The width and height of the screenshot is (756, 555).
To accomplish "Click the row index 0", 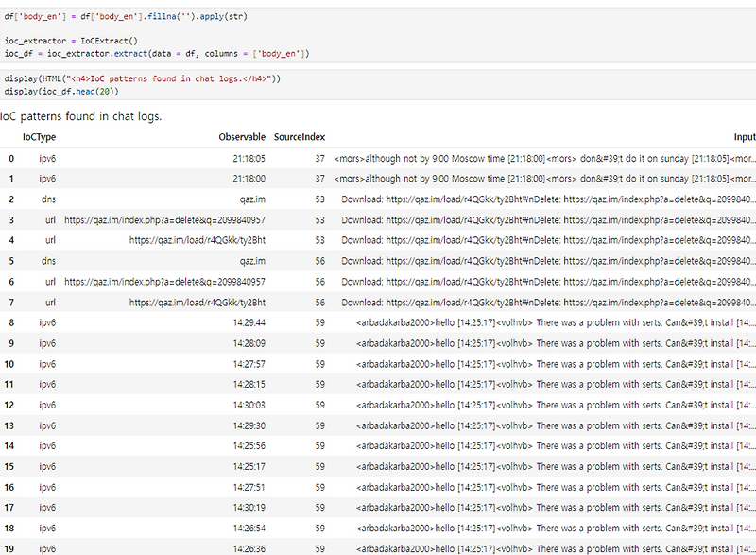I will coord(11,158).
